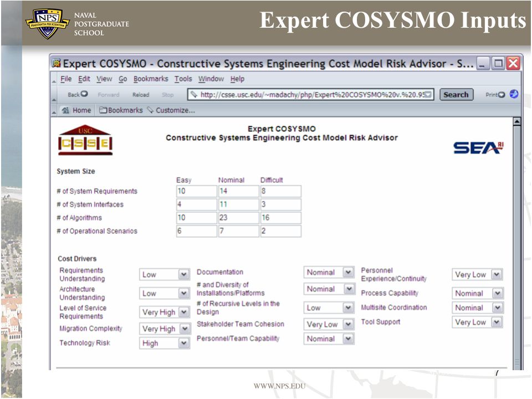This screenshot has width=532, height=399.
Task: Click the page scrollbar up arrow
Action: click(x=516, y=121)
